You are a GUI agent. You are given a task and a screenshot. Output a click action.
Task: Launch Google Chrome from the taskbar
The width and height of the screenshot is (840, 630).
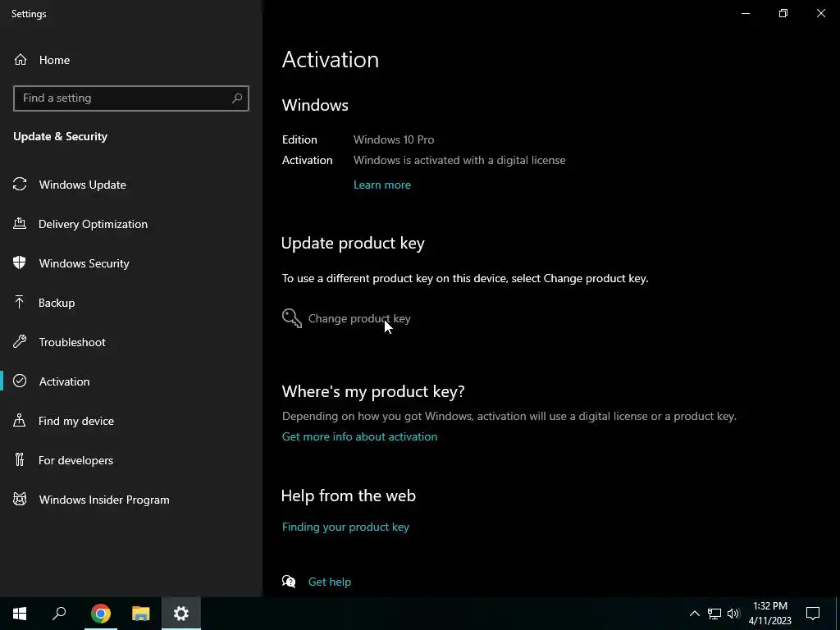101,614
